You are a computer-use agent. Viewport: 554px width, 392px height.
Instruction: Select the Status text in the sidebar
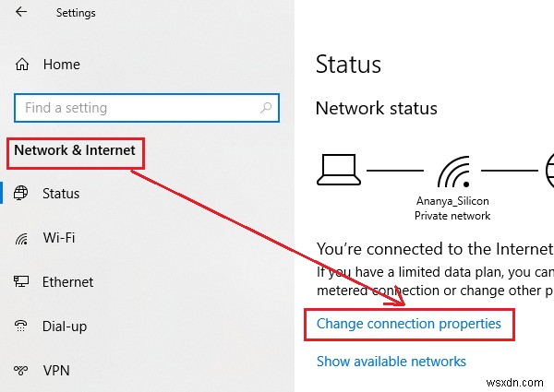61,194
